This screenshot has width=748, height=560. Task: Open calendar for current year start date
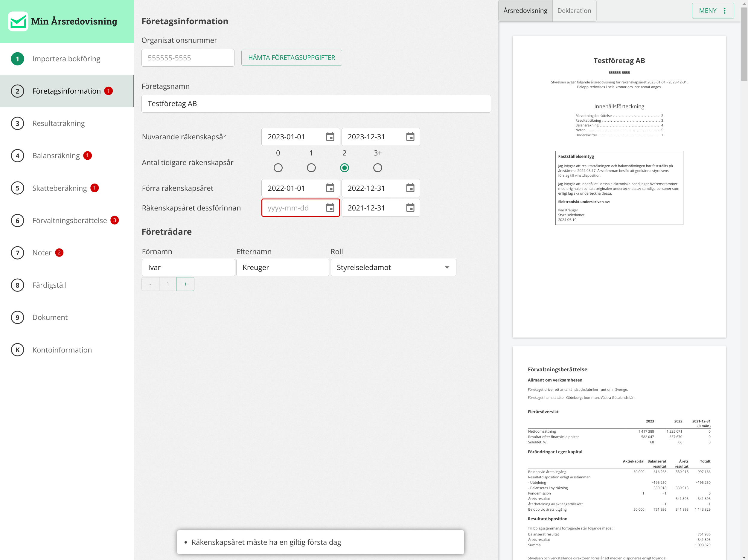(330, 137)
